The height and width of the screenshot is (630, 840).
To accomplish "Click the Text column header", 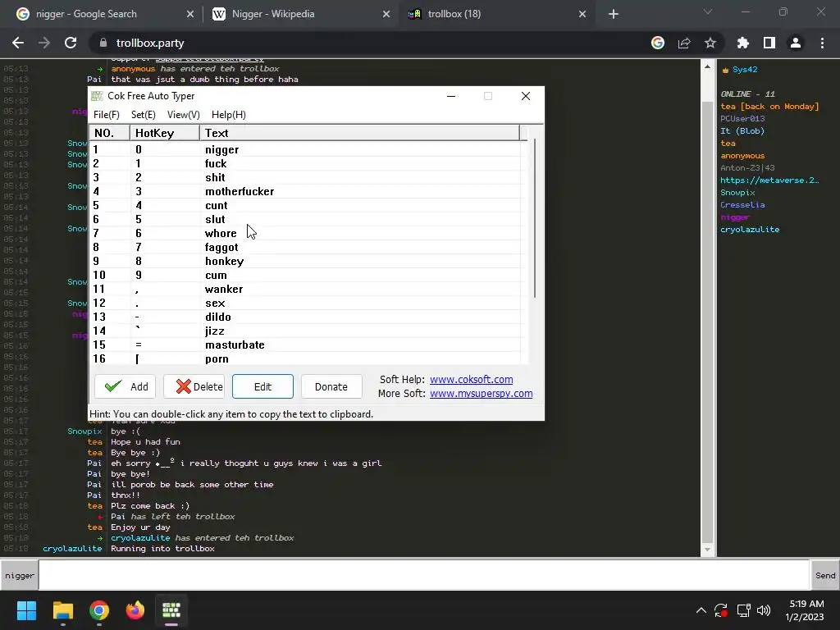I will coord(359,133).
